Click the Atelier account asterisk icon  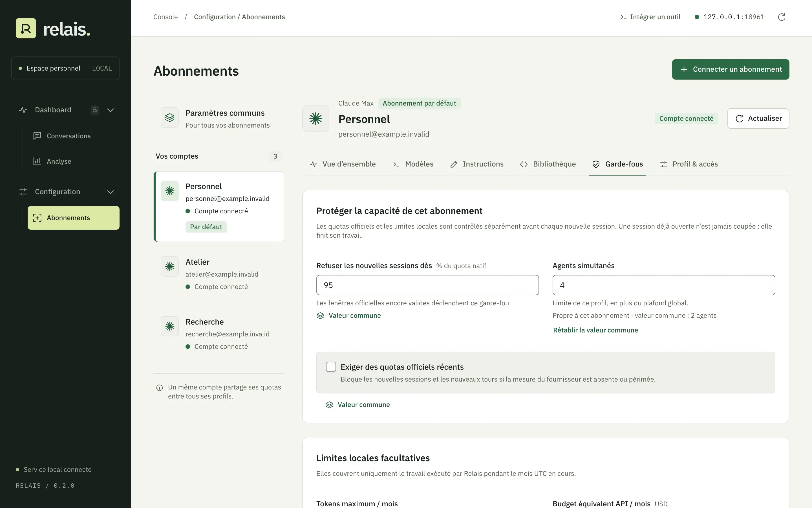pos(170,266)
